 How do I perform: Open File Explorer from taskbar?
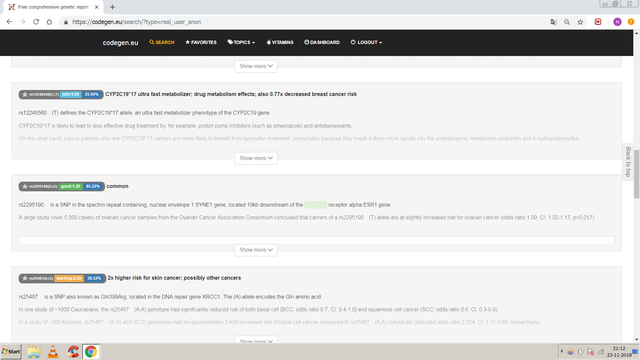(33, 351)
